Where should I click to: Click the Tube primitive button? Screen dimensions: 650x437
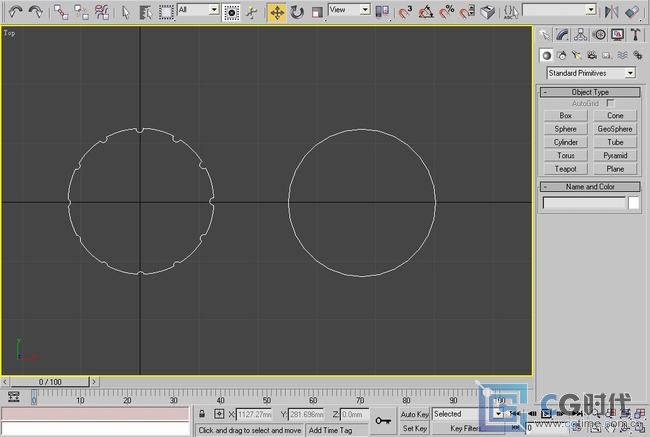click(x=615, y=142)
